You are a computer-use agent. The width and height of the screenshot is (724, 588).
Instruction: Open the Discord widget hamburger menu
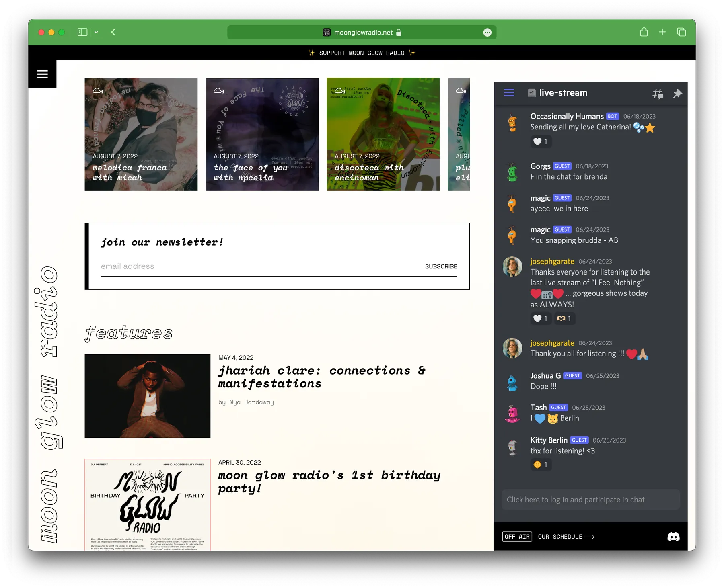(508, 92)
